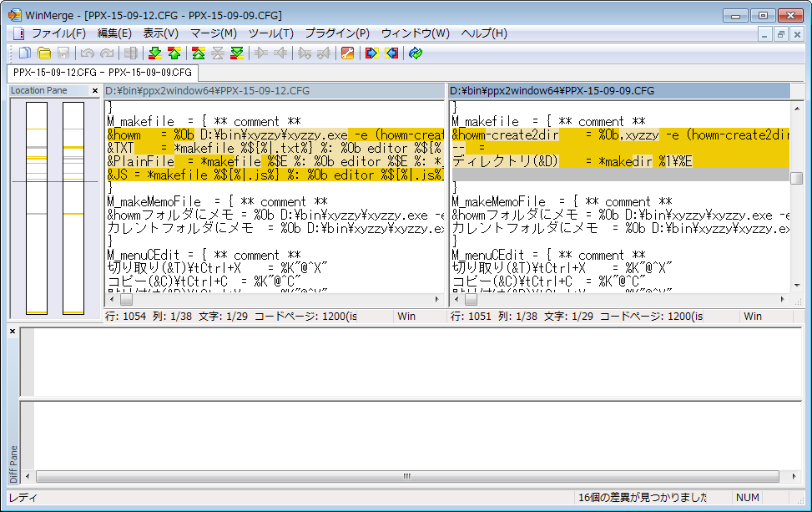Click the All Left blue arrow icon
Screen dimensions: 812x512
(x=391, y=53)
